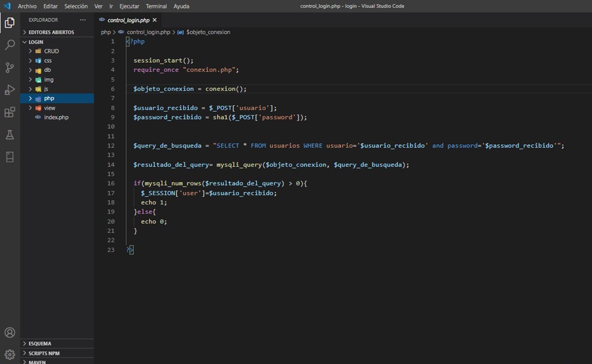Open the Manage settings gear

click(9, 354)
